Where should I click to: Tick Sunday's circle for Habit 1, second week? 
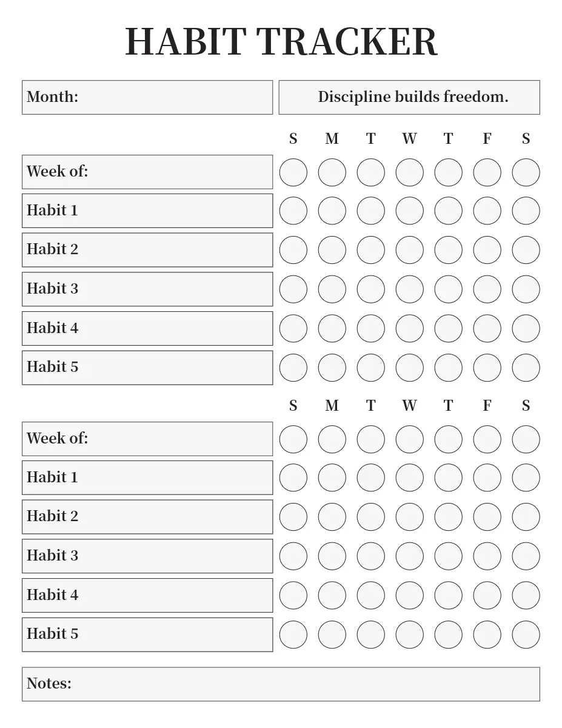[293, 477]
